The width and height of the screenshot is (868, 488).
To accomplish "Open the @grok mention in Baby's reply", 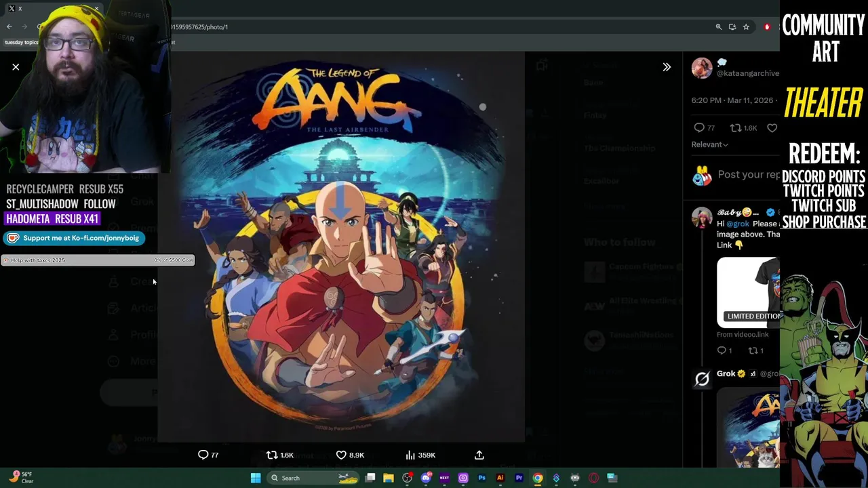I will pos(738,224).
